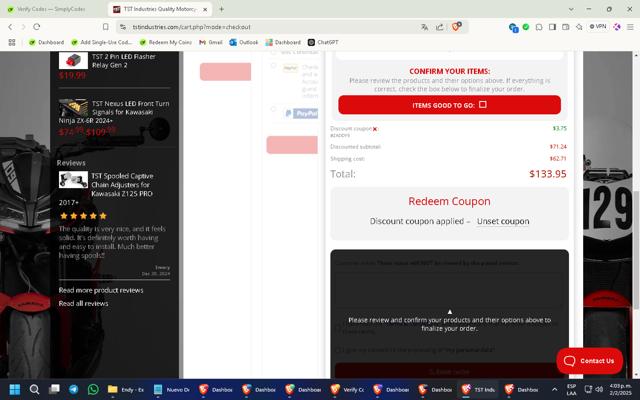Screen dimensions: 640x400
Task: Go back to the previous page
Action: [x=10, y=27]
